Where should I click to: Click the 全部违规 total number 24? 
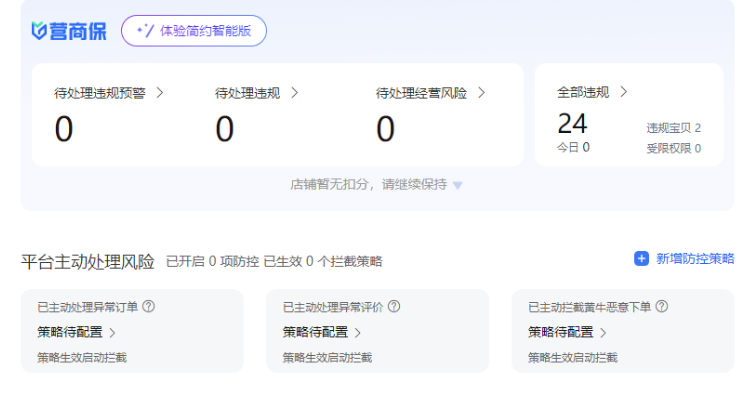click(x=572, y=123)
